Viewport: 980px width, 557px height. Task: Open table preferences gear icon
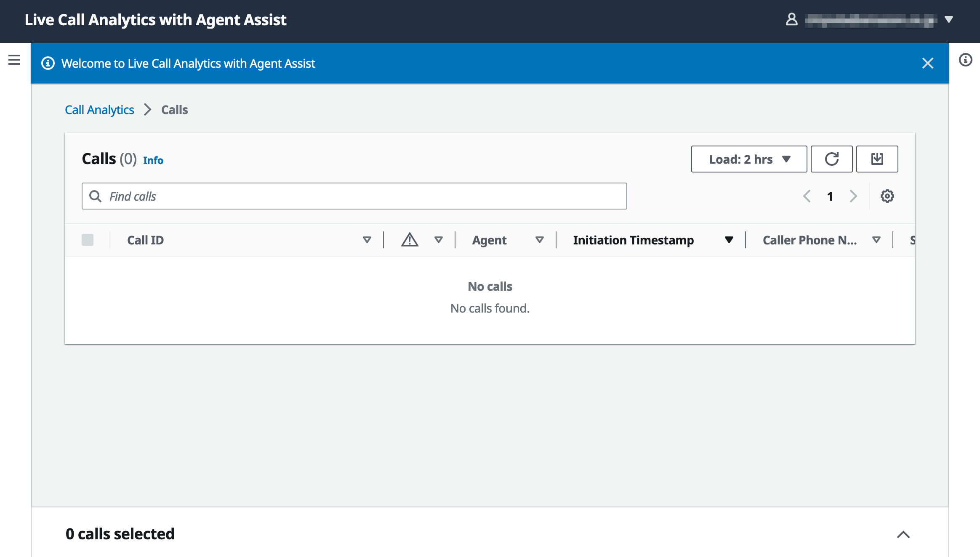(887, 196)
